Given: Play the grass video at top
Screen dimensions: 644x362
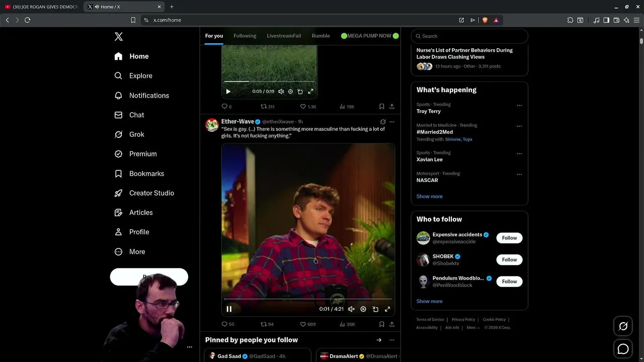Looking at the screenshot, I should point(228,92).
